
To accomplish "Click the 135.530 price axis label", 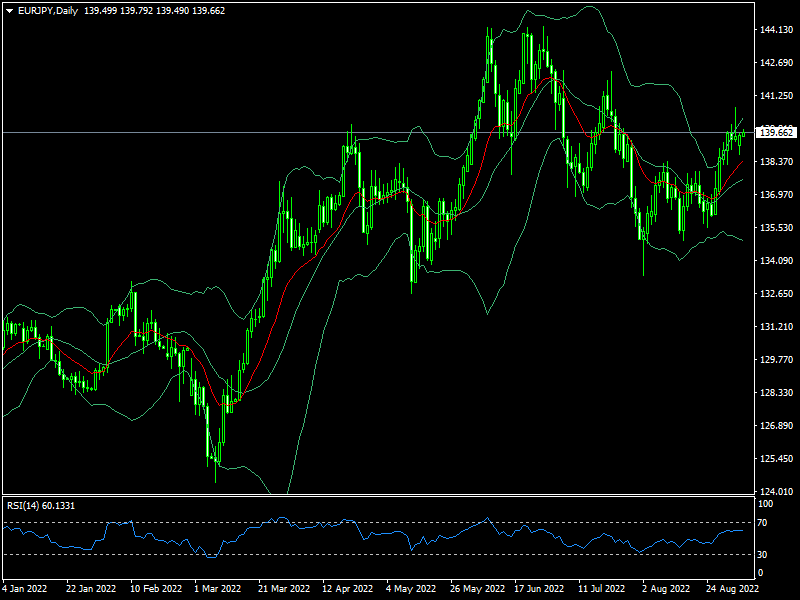I will pos(777,228).
